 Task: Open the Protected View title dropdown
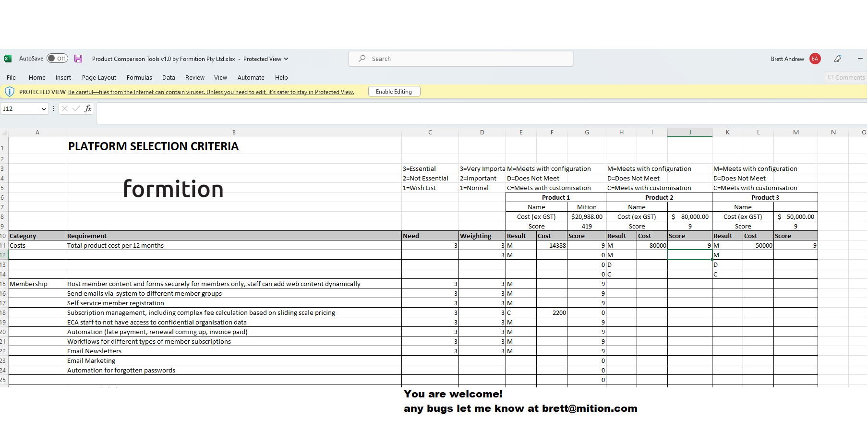[286, 59]
